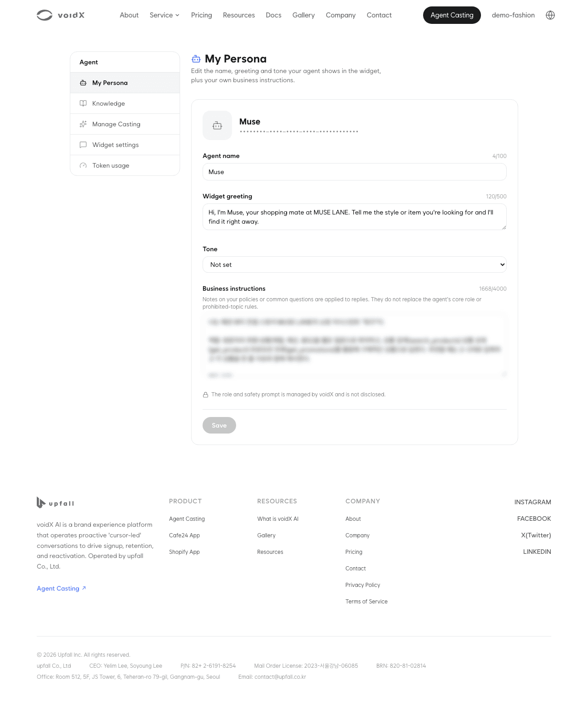Open Pricing link in footer
Screen dimensions: 588x710
[354, 552]
